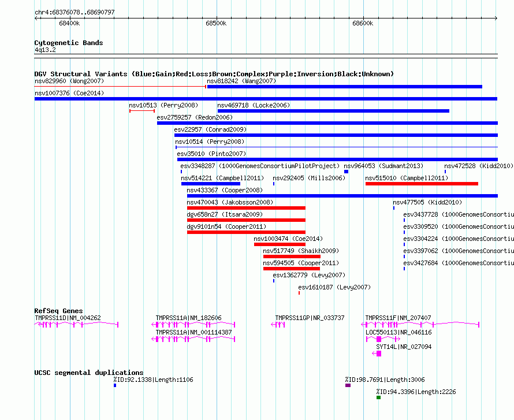Viewport: 514px width, 420px height.
Task: Click the left arrow of the coordinate ruler
Action: (36, 18)
